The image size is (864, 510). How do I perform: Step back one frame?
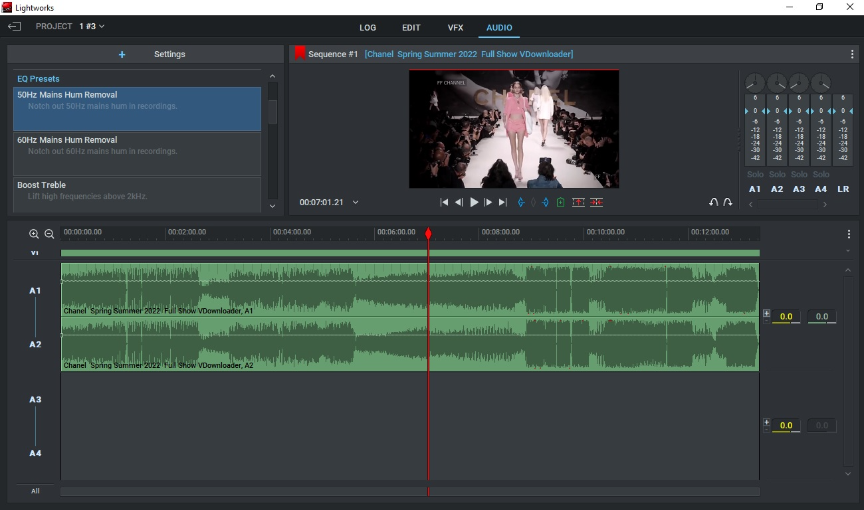point(458,203)
